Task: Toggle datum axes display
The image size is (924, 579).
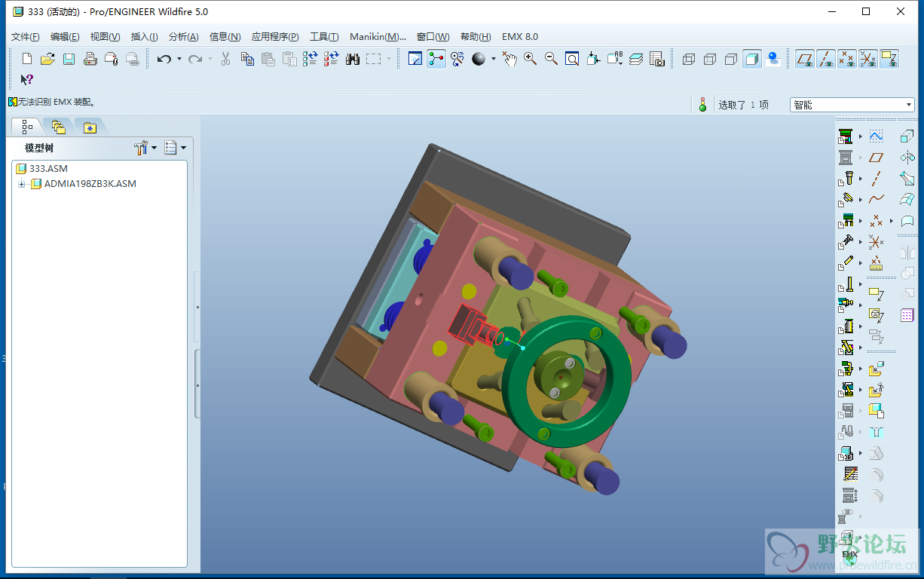Action: point(826,59)
